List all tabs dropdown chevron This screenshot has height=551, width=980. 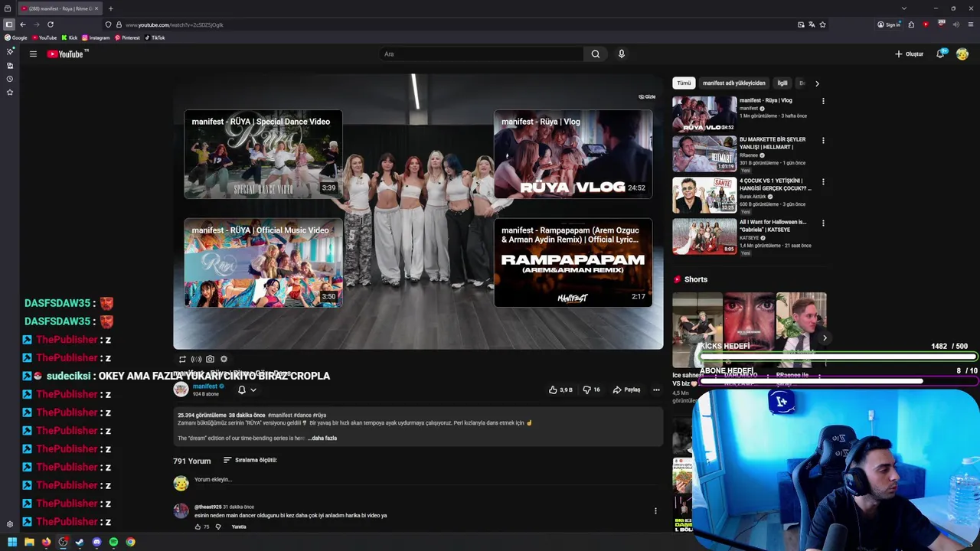point(903,8)
